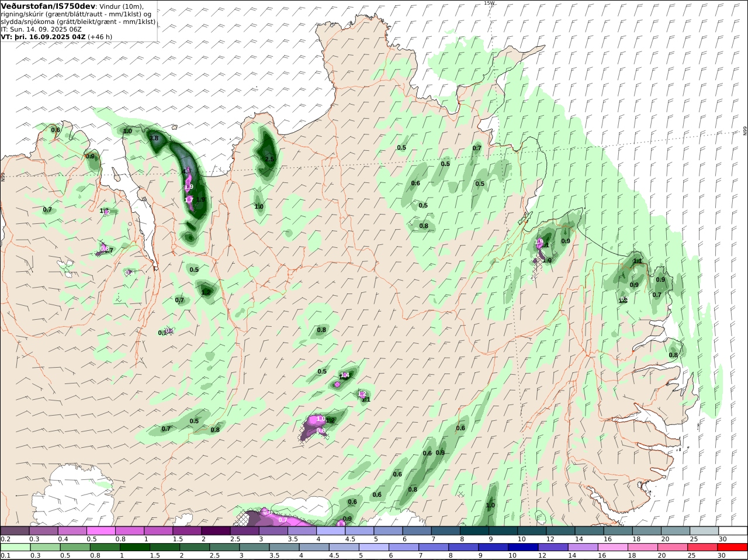
Task: Click the Veðurstofan/IS750dev title text
Action: click(x=48, y=6)
